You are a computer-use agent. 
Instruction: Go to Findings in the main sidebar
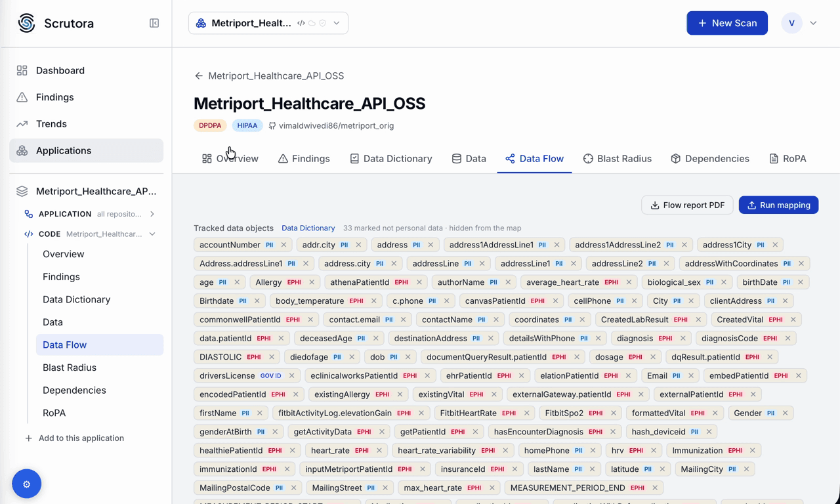coord(87,97)
